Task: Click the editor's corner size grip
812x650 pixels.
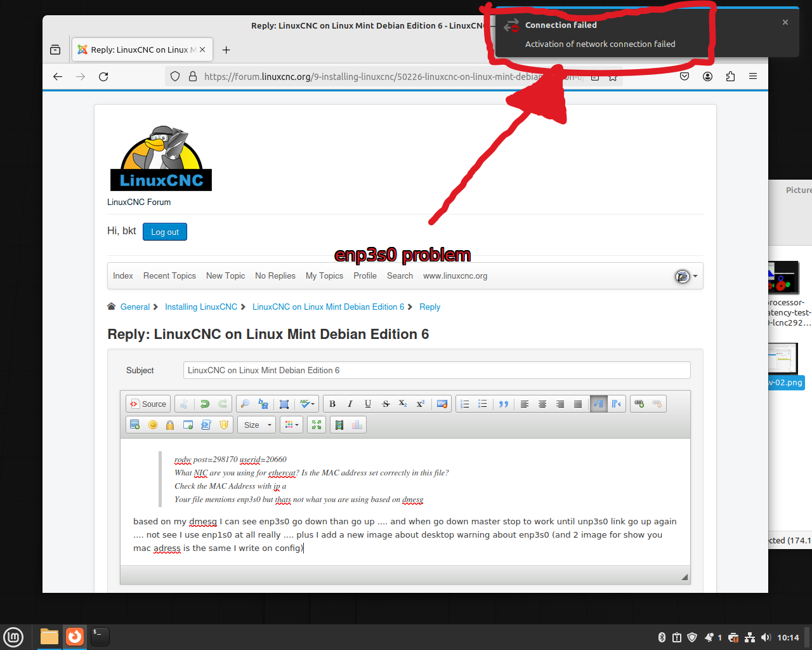Action: click(x=684, y=577)
